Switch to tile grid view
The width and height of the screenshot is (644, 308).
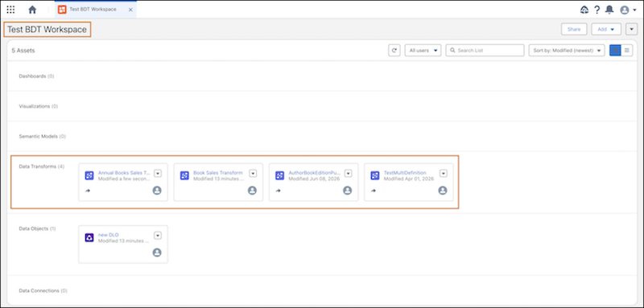[615, 51]
